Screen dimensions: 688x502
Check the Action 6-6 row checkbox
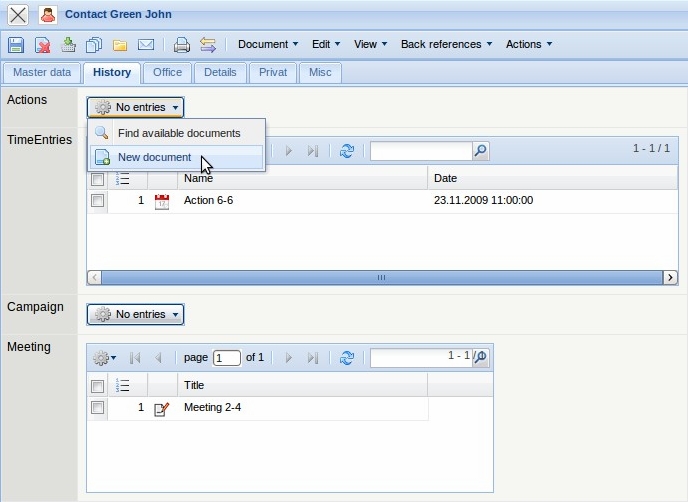pos(97,201)
